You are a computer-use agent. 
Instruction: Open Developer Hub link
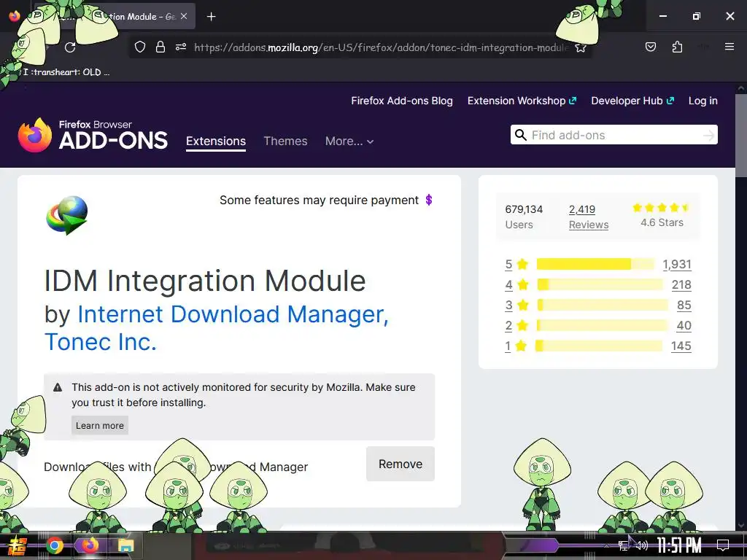click(632, 101)
